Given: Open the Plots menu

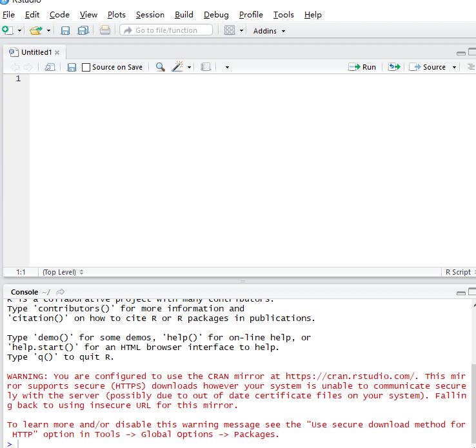Looking at the screenshot, I should [116, 15].
